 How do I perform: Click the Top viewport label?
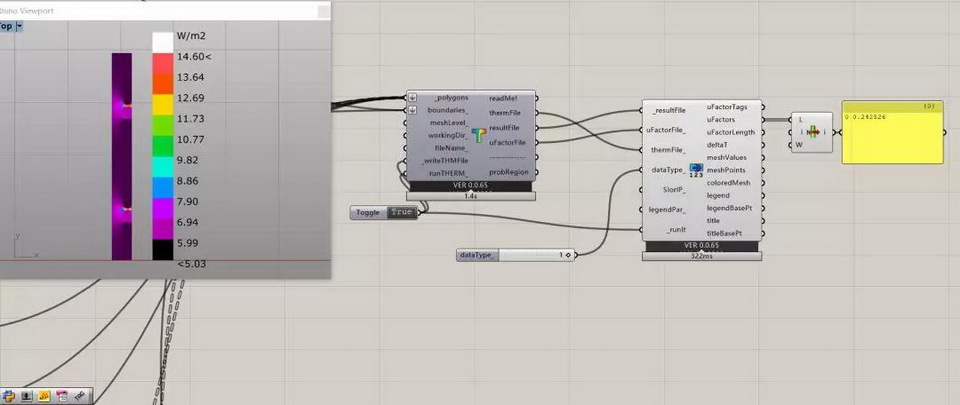click(6, 27)
